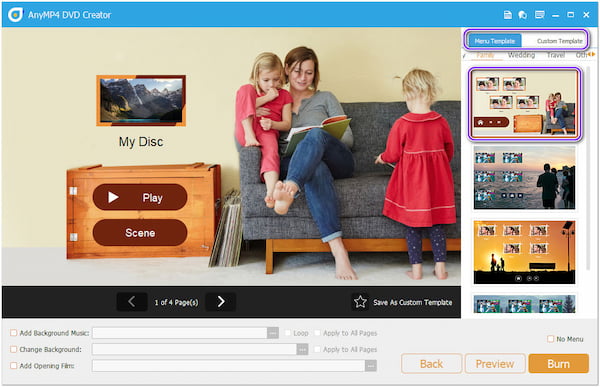
Task: Click the My Disc title text
Action: pyautogui.click(x=141, y=142)
